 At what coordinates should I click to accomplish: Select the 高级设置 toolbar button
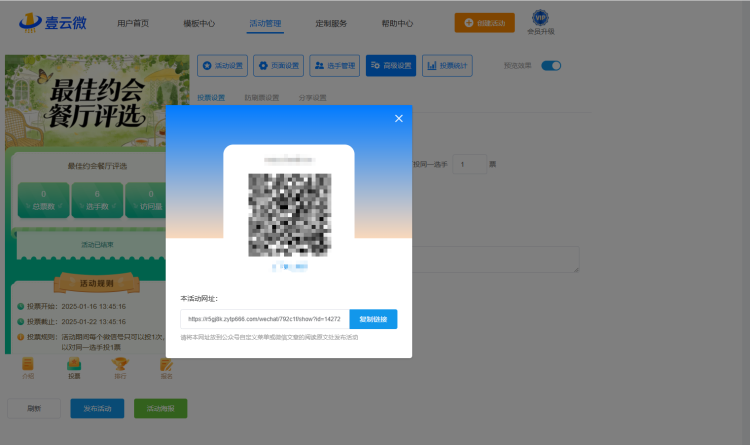(x=391, y=66)
